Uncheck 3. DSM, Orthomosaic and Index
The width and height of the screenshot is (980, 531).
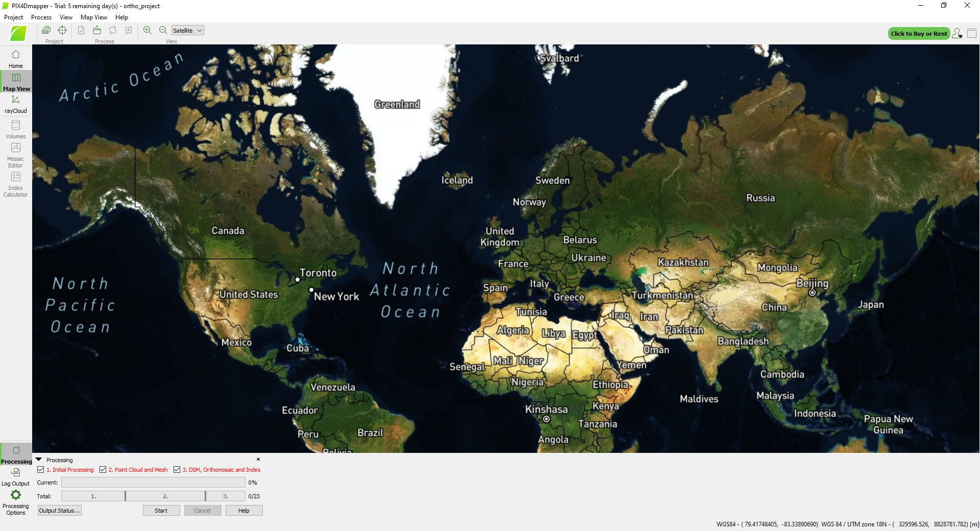pyautogui.click(x=177, y=470)
